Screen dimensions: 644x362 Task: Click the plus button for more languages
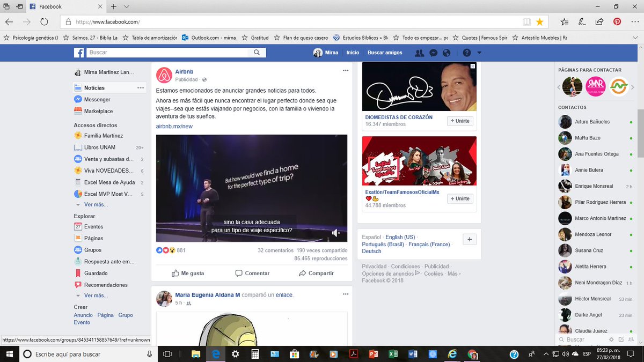[x=469, y=240]
